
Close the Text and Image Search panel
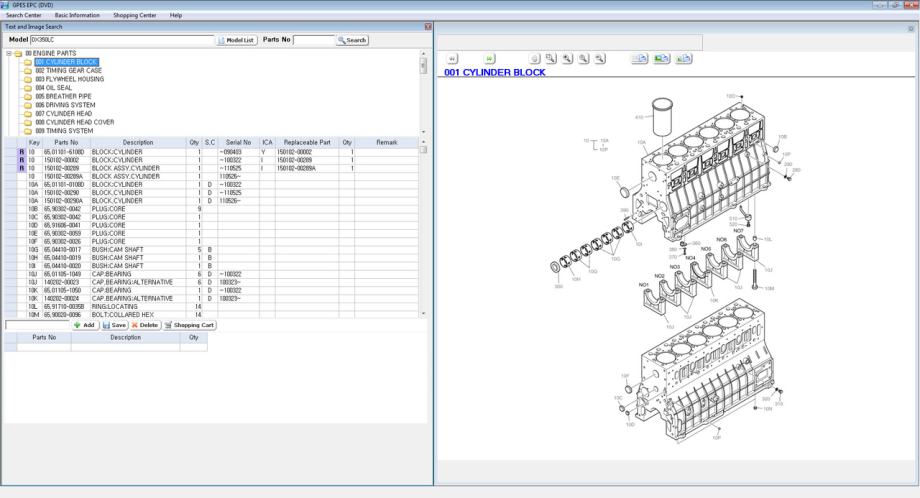pos(428,25)
